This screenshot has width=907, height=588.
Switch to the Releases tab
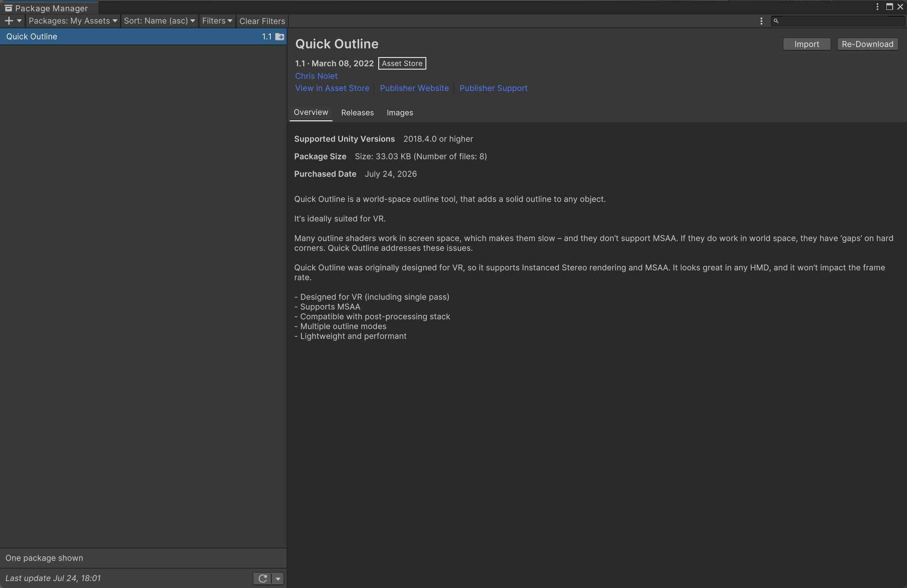point(358,113)
